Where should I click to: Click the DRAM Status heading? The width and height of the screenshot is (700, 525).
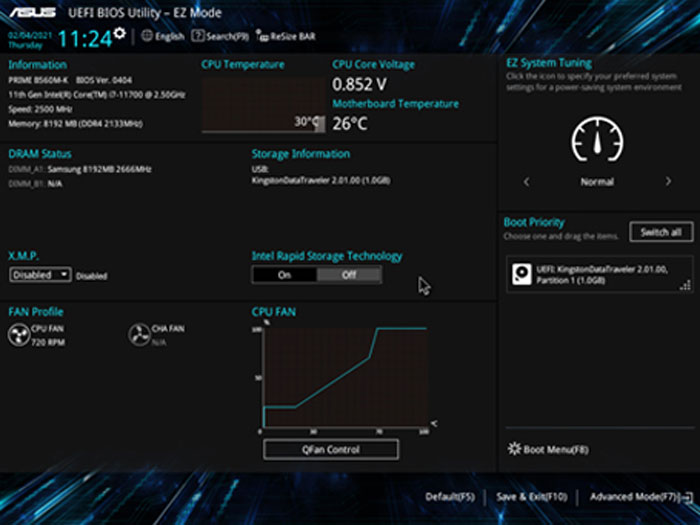(40, 154)
